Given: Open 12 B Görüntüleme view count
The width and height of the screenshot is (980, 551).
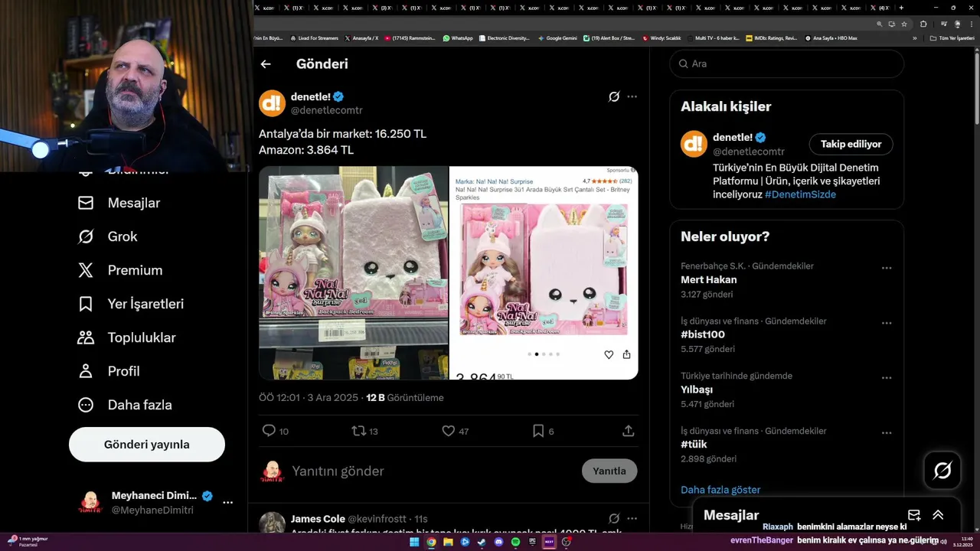Looking at the screenshot, I should click(x=405, y=398).
